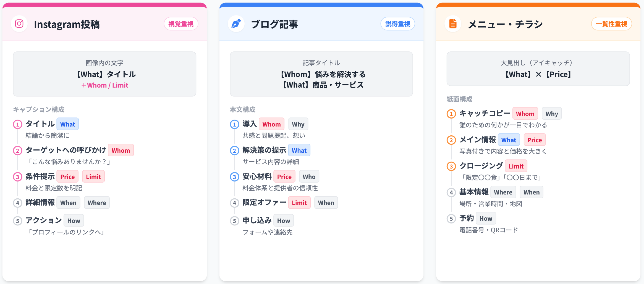Click the Whom tag beside ターゲットへの呼びかけ
The image size is (644, 284).
tap(121, 151)
